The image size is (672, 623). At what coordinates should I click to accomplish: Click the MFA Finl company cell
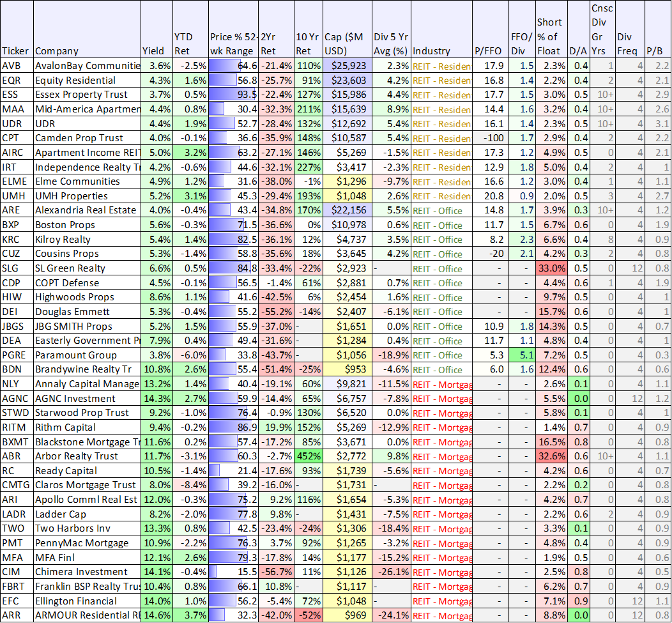(x=87, y=557)
